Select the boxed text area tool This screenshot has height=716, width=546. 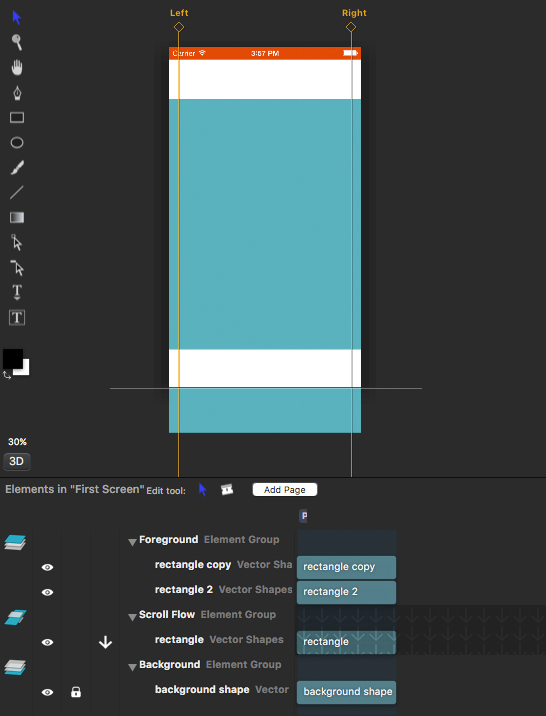tap(17, 317)
